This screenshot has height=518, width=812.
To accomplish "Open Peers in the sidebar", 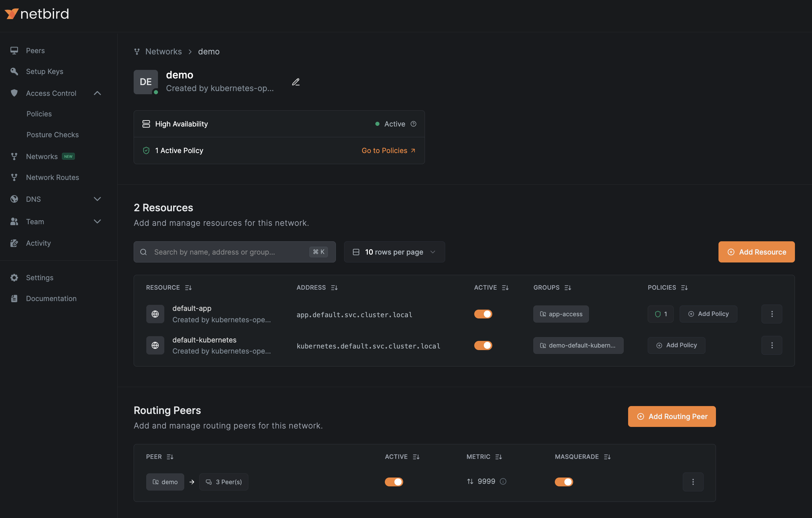I will pyautogui.click(x=35, y=51).
